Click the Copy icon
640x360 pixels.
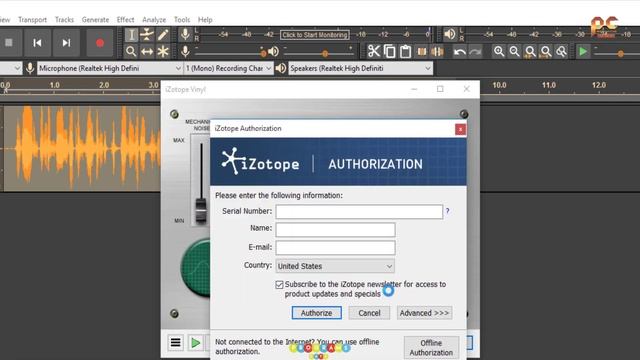[389, 51]
